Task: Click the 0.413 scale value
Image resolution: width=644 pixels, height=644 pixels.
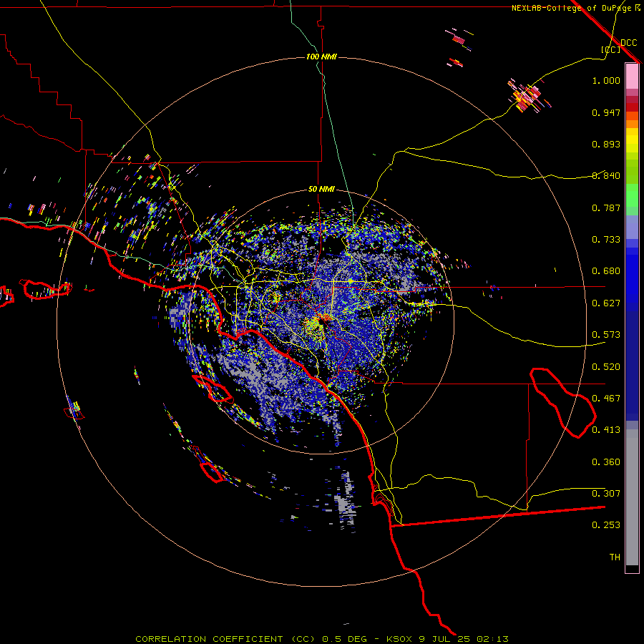Action: click(606, 430)
